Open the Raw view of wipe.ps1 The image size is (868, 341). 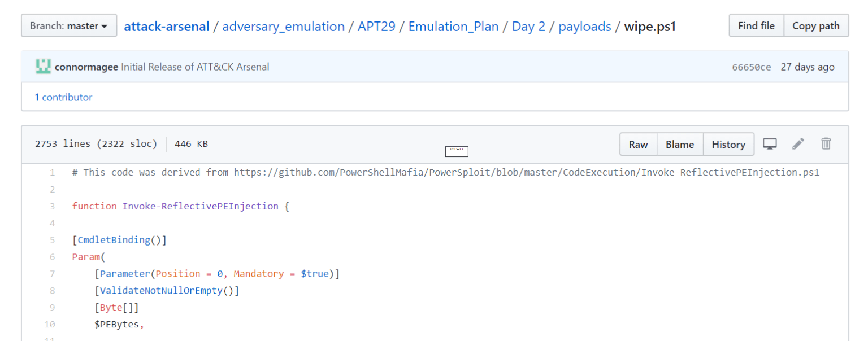(x=638, y=144)
